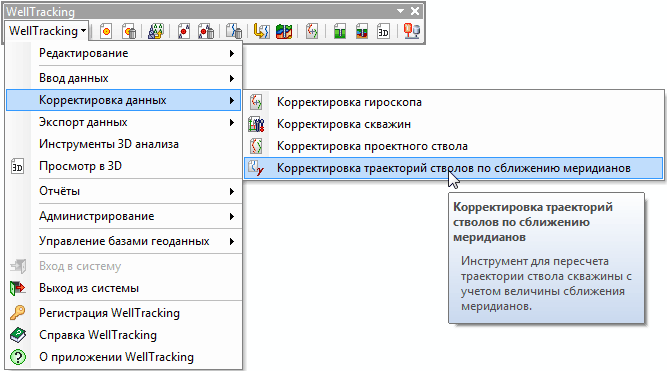Viewport: 667px width, 371px height.
Task: Click the red pin database toolbar icon
Action: 411,31
